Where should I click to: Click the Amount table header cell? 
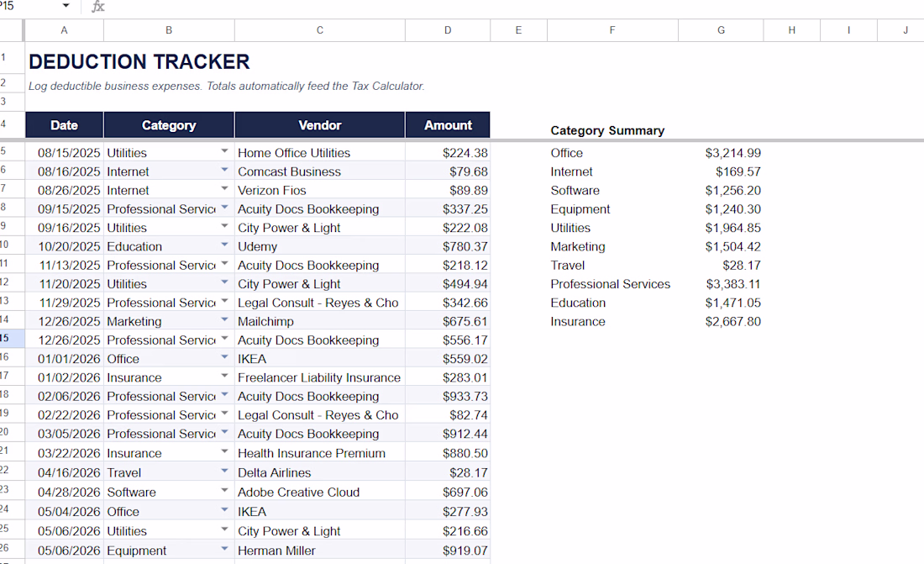(448, 125)
